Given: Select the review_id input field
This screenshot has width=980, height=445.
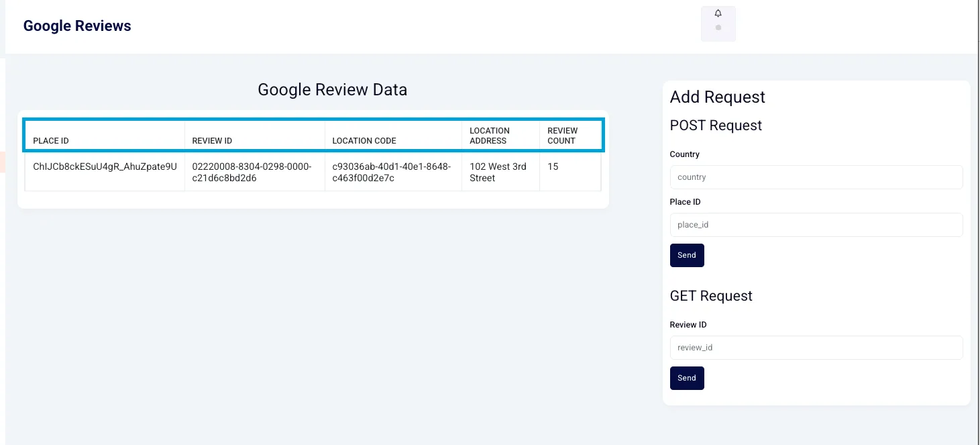Looking at the screenshot, I should point(816,348).
